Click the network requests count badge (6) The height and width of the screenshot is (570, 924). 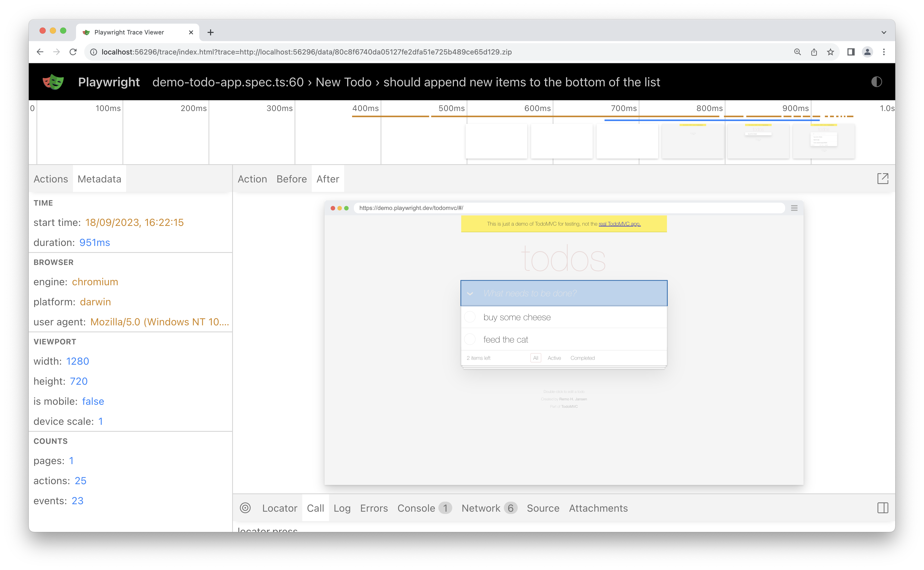(x=510, y=508)
